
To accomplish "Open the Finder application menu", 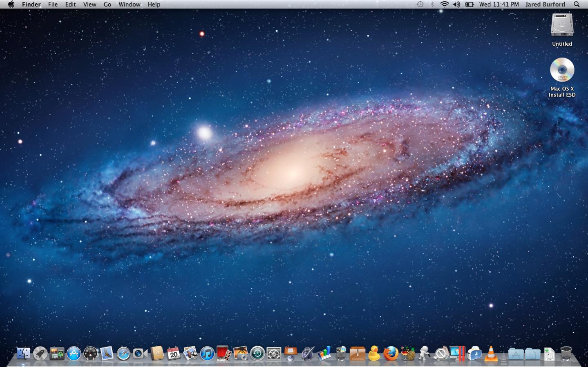I will click(31, 4).
